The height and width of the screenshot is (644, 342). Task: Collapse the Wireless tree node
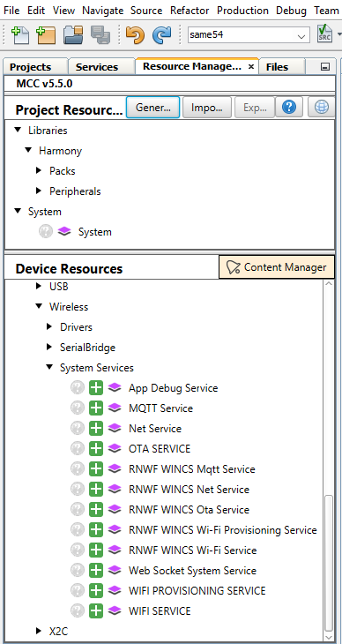[x=39, y=306]
